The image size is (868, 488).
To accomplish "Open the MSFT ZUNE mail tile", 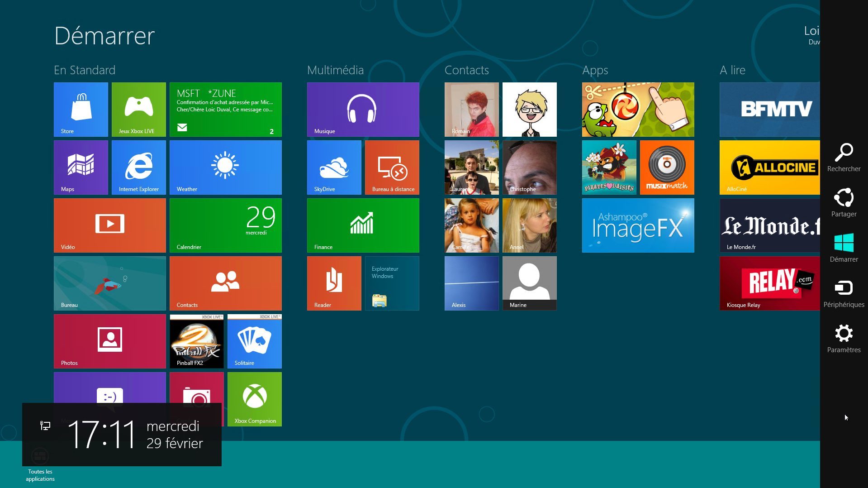I will 225,109.
